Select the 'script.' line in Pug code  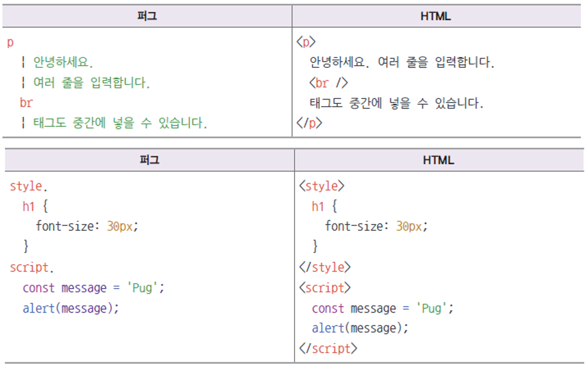pyautogui.click(x=32, y=268)
